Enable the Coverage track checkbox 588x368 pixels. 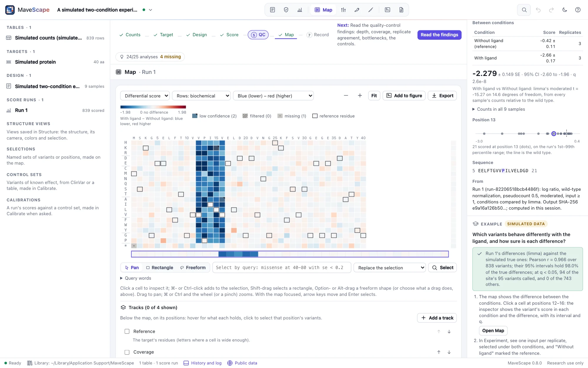(127, 352)
